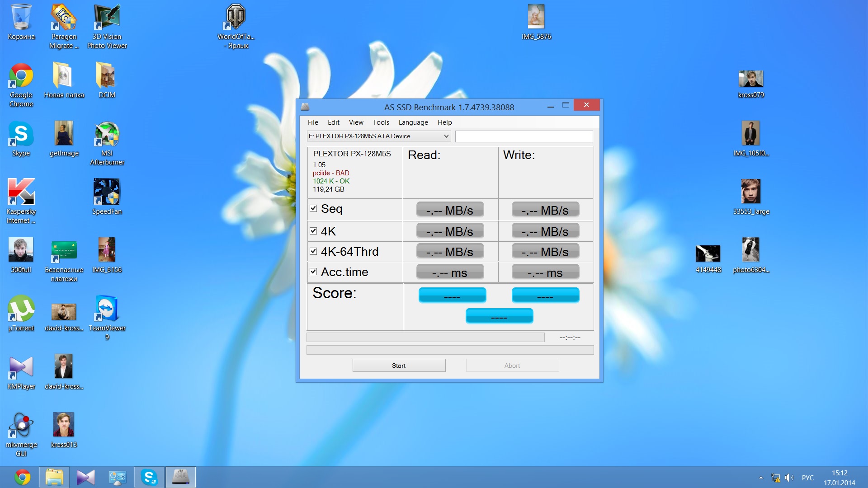Open the MSI Afterburner desktop shortcut
Viewport: 868px width, 488px height.
[x=107, y=134]
